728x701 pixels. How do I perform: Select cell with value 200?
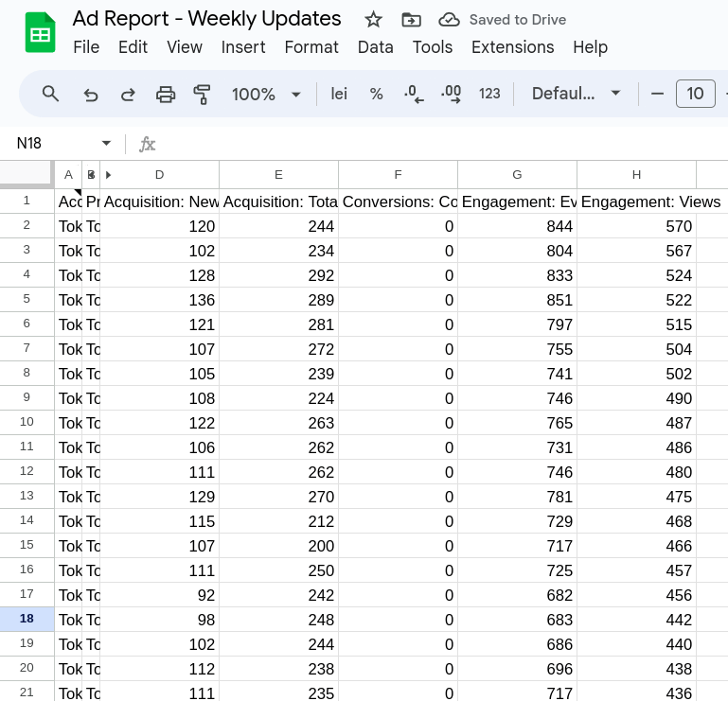click(278, 546)
